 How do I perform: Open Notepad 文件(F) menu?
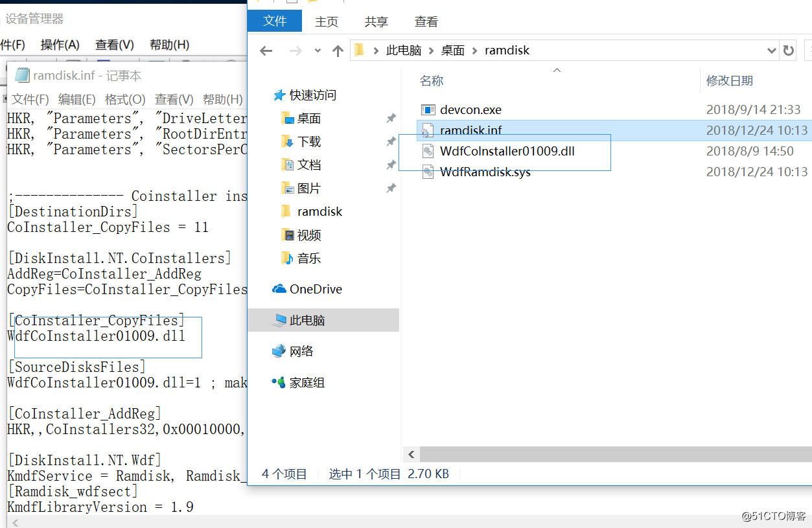30,100
